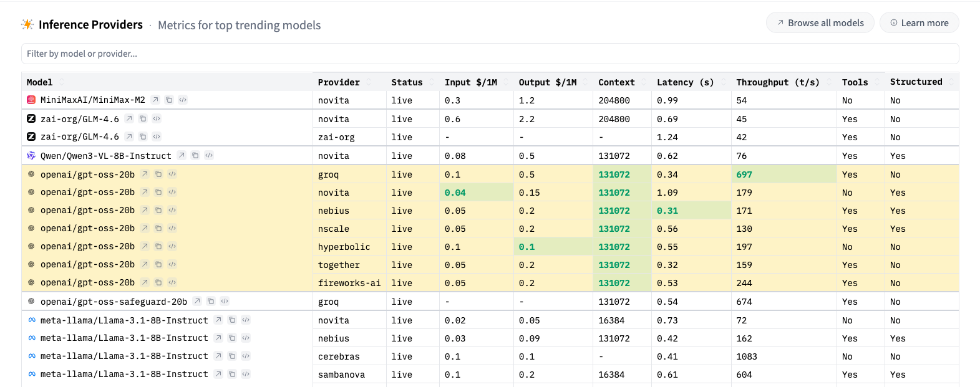Show code snippet for MiniMaxAI/MiniMax-M2
Viewport: 980px width, 387px height.
click(x=183, y=100)
